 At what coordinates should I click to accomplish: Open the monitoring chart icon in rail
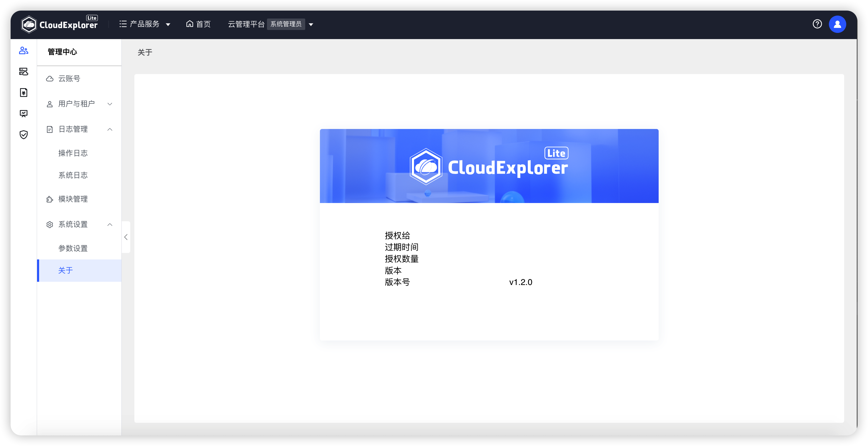coord(24,114)
